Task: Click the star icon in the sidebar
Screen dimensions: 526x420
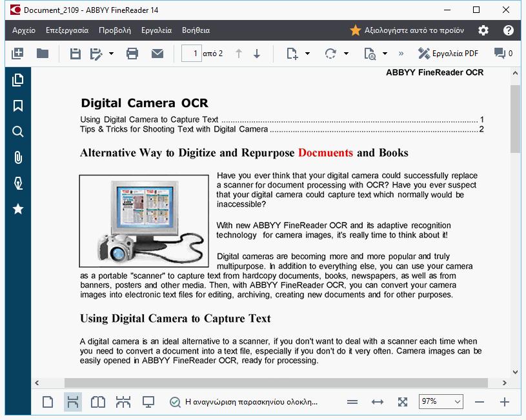Action: click(x=18, y=209)
